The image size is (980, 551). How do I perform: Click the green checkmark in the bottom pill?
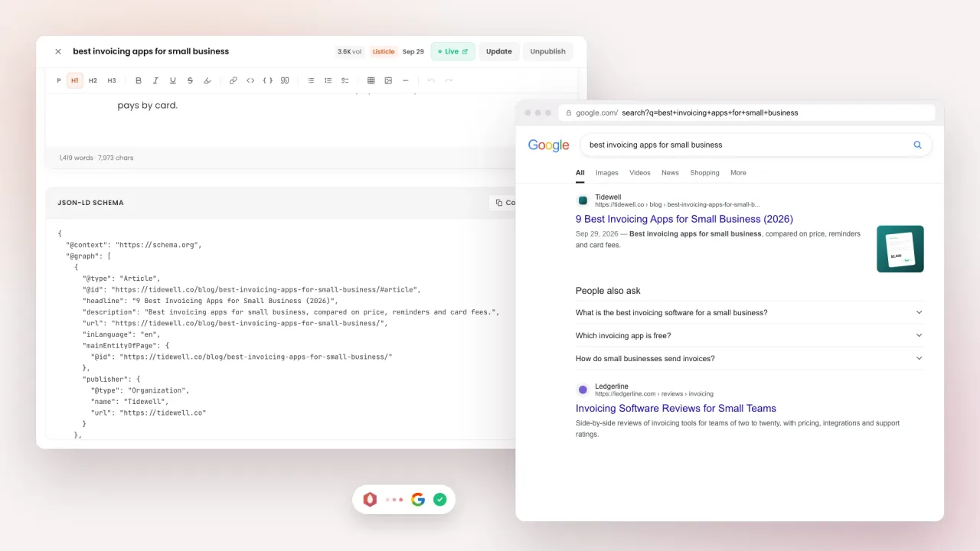439,500
